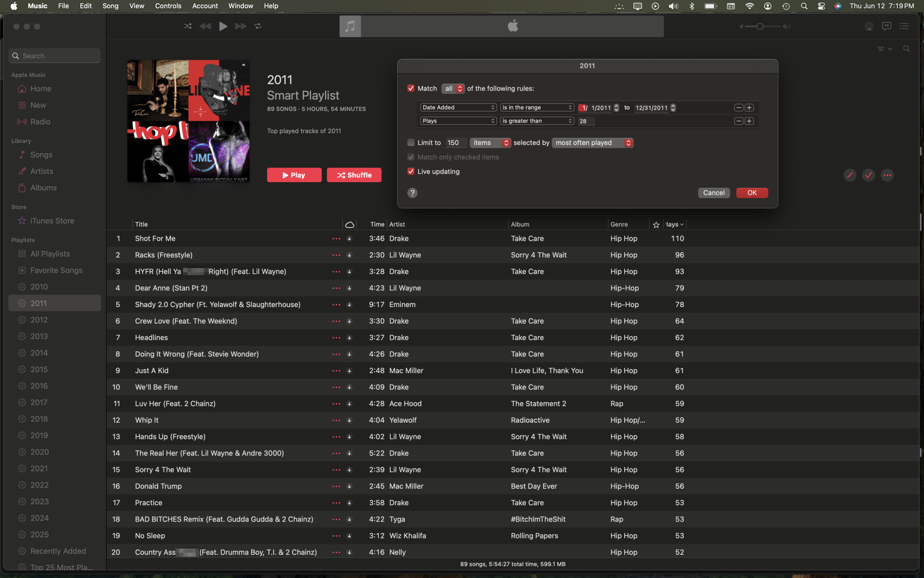
Task: Open the AirPlay output icon
Action: (x=869, y=26)
